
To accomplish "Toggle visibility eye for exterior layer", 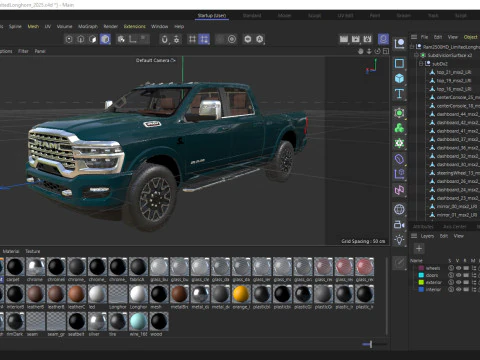I will pyautogui.click(x=459, y=282).
